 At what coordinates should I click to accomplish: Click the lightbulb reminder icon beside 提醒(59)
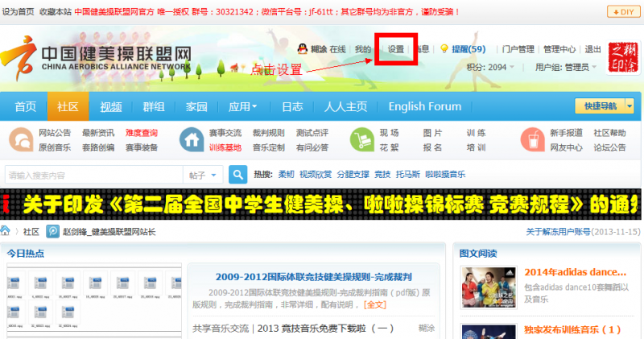coord(444,49)
